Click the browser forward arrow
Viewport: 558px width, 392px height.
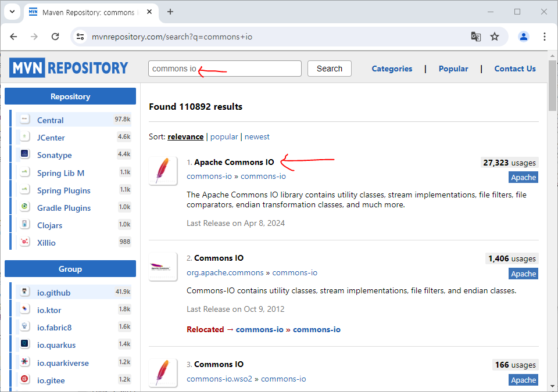[x=34, y=37]
